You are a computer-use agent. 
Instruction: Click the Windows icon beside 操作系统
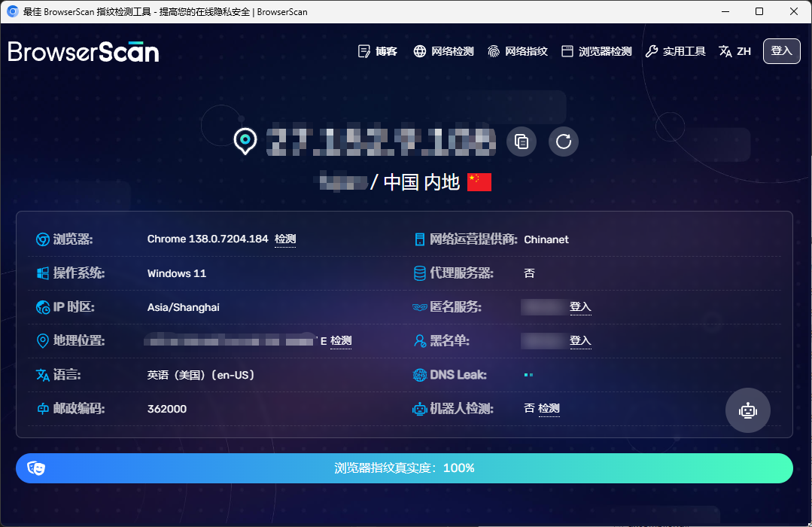click(x=42, y=273)
